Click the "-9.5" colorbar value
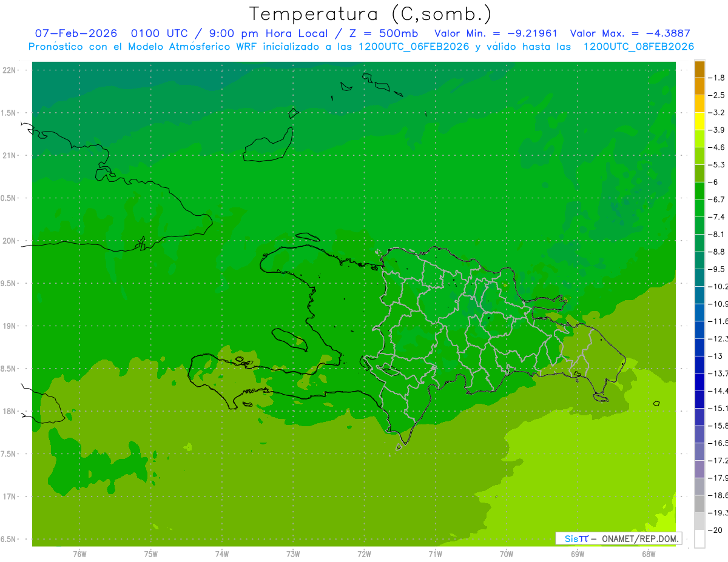The width and height of the screenshot is (728, 562). point(716,269)
